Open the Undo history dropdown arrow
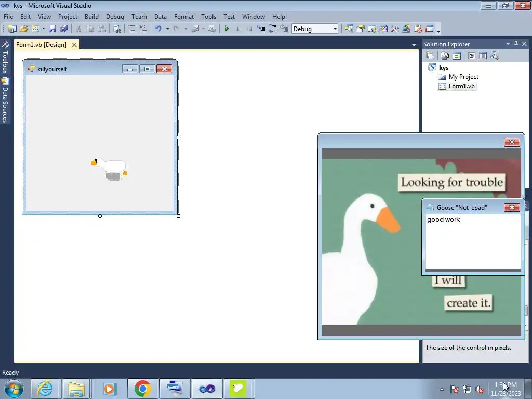The height and width of the screenshot is (399, 532). tap(167, 29)
